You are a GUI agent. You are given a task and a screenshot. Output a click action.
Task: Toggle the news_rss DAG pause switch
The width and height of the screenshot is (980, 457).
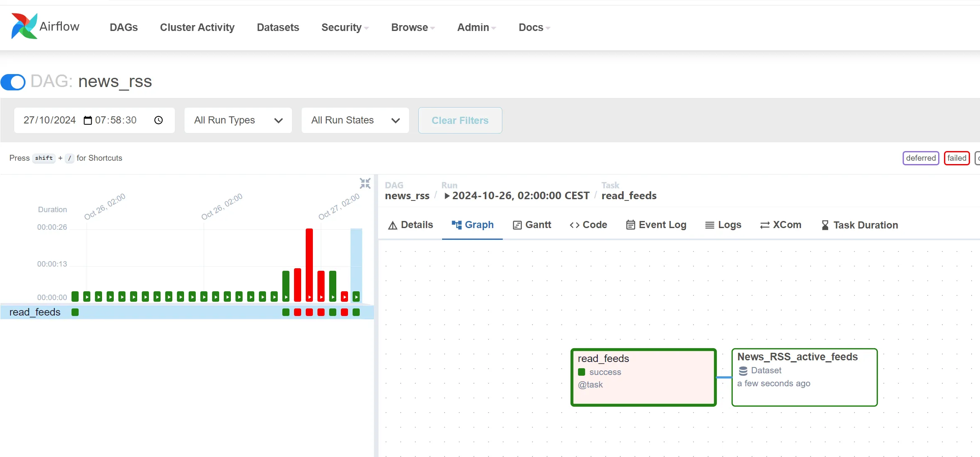13,82
